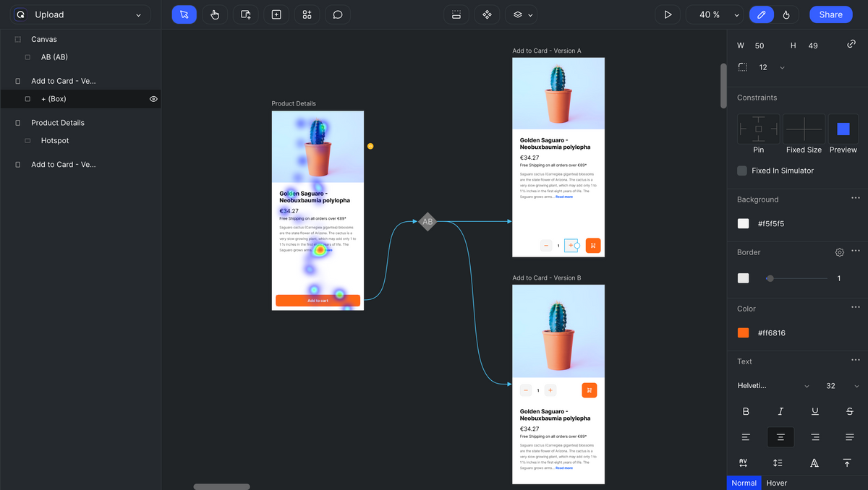Toggle visibility of + (Box) layer
Screen dimensions: 868x490
coord(153,99)
